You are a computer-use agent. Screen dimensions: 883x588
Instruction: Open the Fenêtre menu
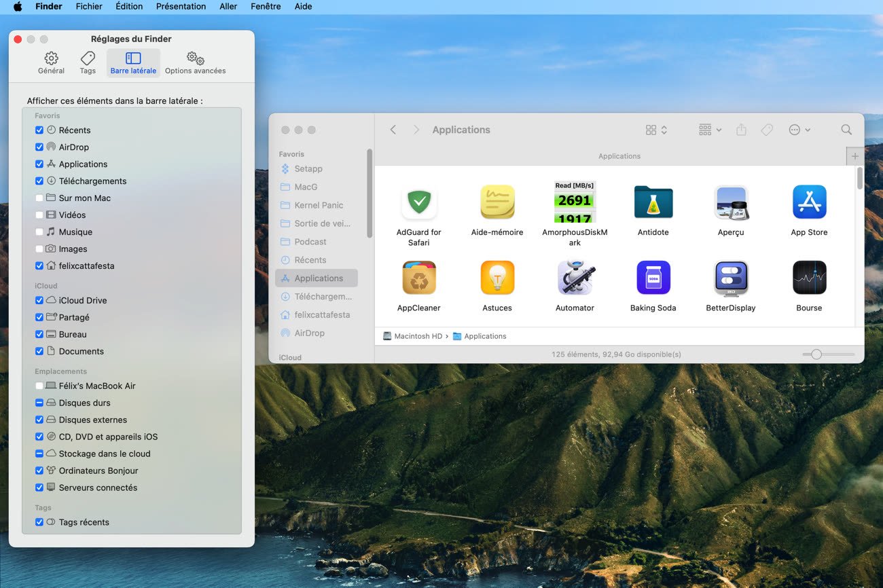[266, 6]
